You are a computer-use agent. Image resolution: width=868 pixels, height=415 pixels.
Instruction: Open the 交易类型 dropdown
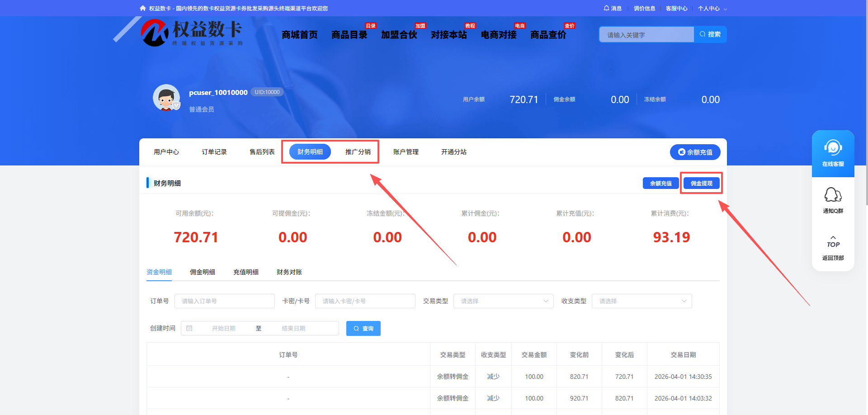[x=503, y=301]
